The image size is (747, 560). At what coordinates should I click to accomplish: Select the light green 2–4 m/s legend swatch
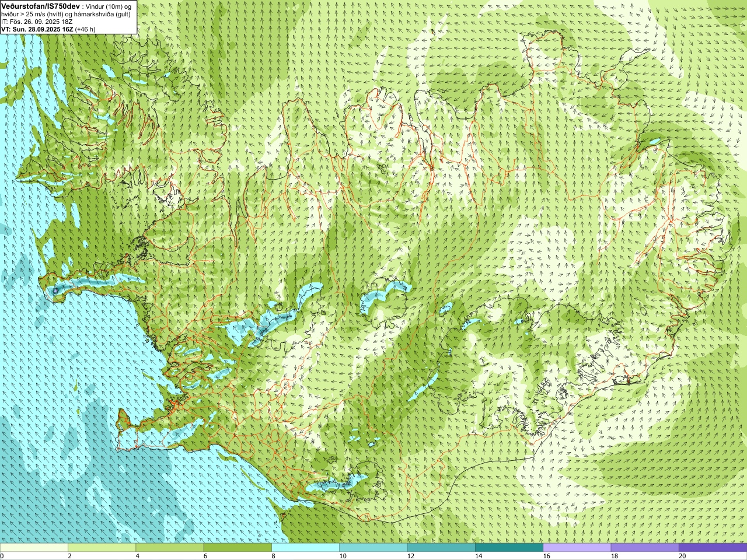(102, 548)
